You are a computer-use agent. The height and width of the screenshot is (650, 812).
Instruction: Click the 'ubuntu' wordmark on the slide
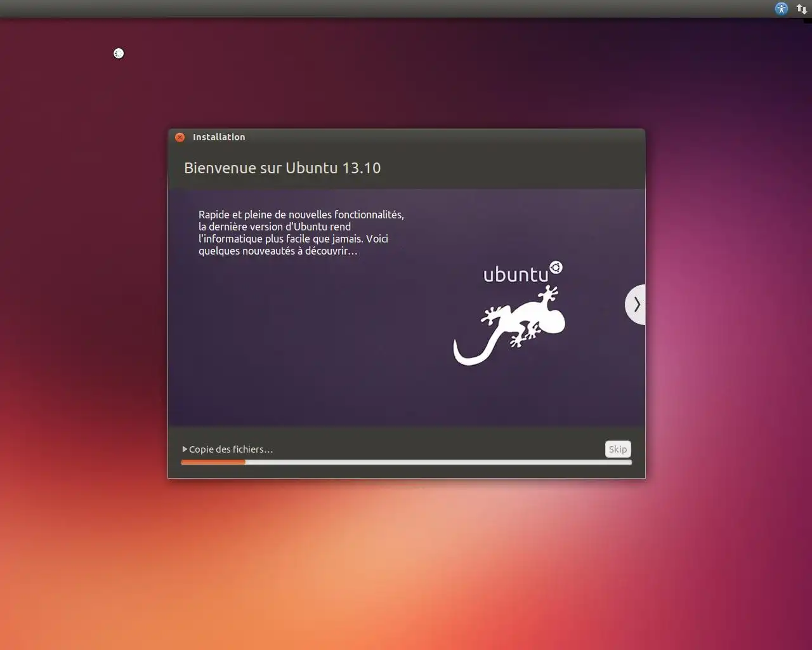click(x=523, y=272)
